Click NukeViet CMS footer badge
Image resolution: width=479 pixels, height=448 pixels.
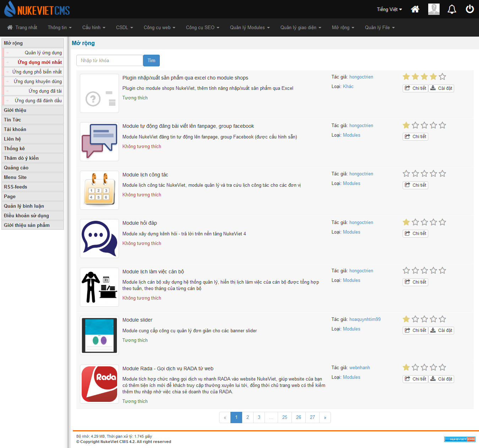click(460, 439)
